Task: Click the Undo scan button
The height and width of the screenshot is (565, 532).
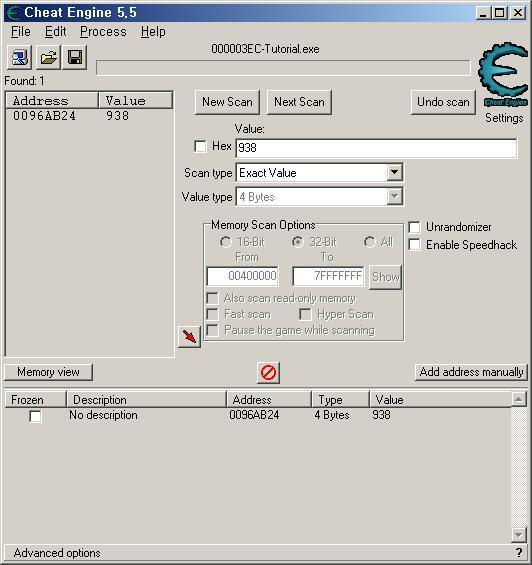Action: pos(443,102)
